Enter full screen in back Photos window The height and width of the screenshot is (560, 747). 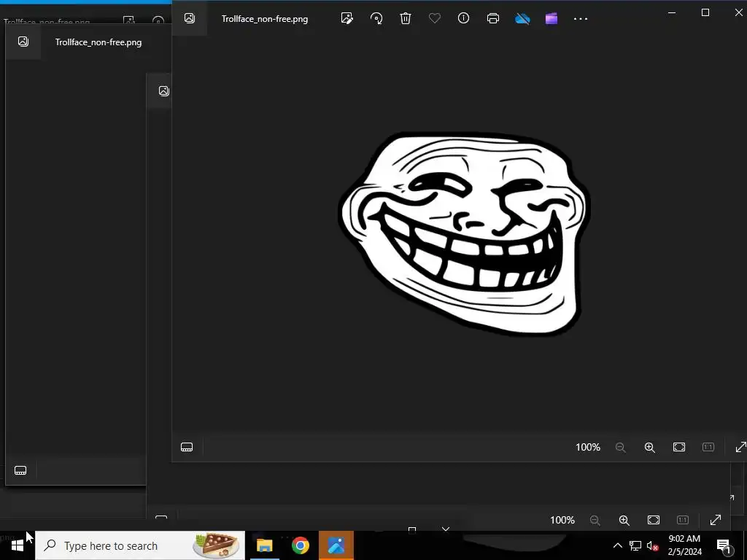715,520
